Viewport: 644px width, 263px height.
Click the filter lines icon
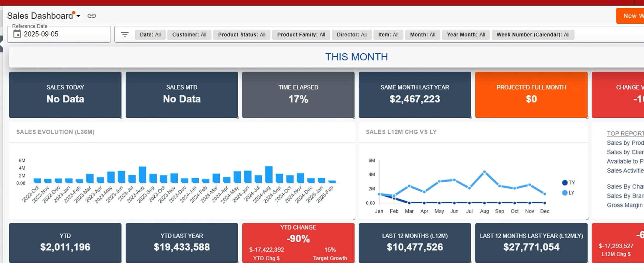(x=125, y=35)
